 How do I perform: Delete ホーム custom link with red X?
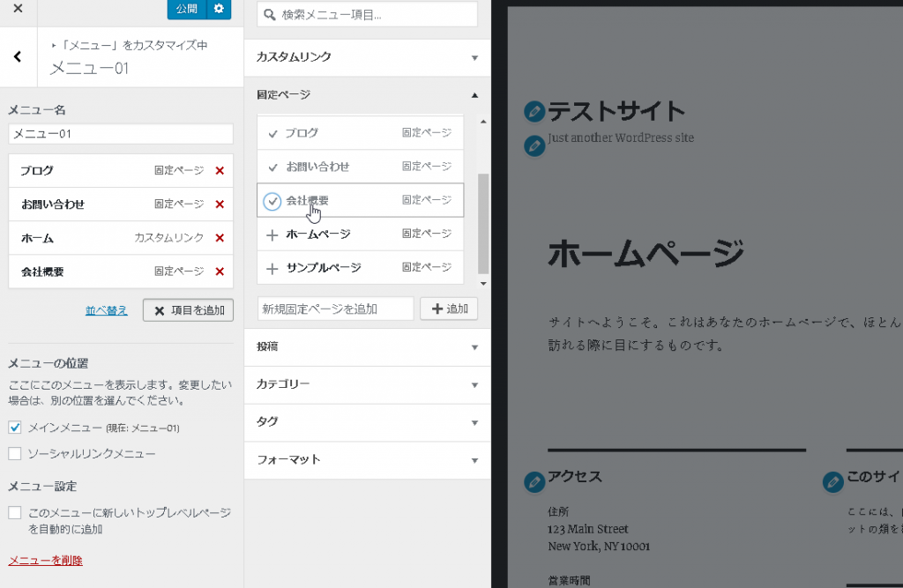click(220, 238)
